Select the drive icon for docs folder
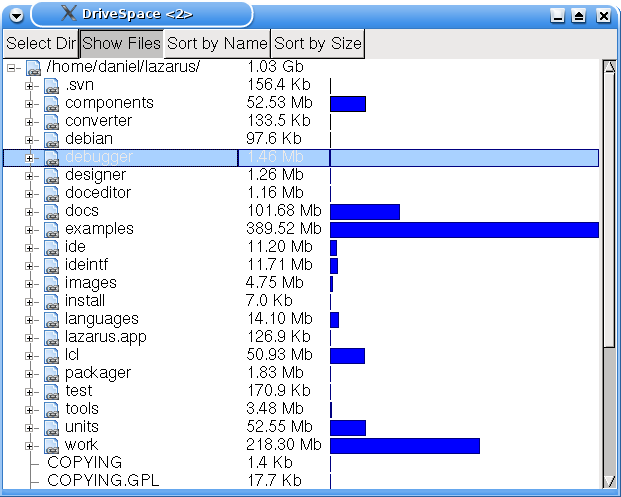Viewport: 621px width, 497px height. tap(52, 211)
